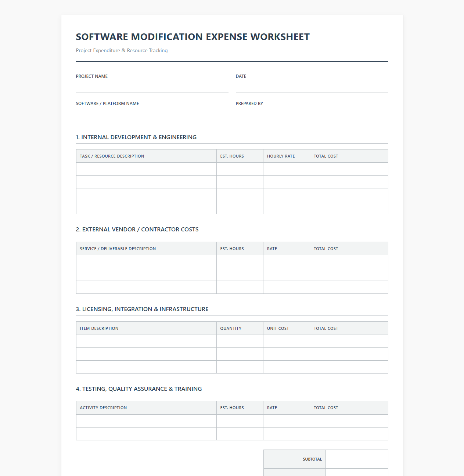
Task: Click first-row Unit Cost cell in Licensing table
Action: pyautogui.click(x=287, y=341)
